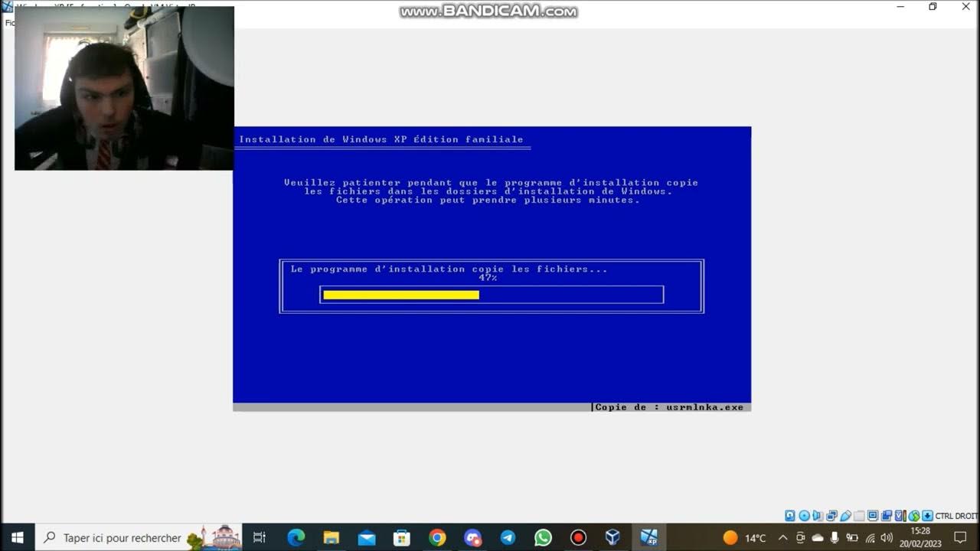The height and width of the screenshot is (551, 980).
Task: Click the virtual display status icon
Action: [x=873, y=516]
